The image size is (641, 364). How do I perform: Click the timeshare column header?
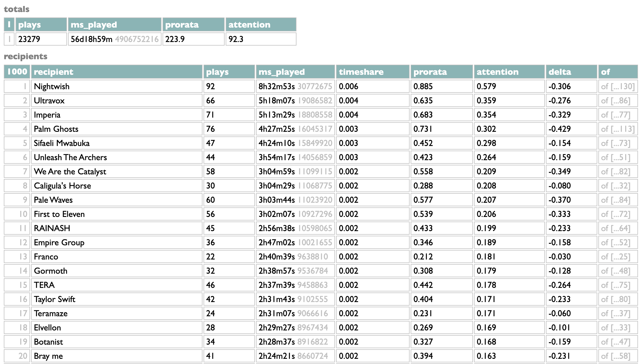coord(373,72)
